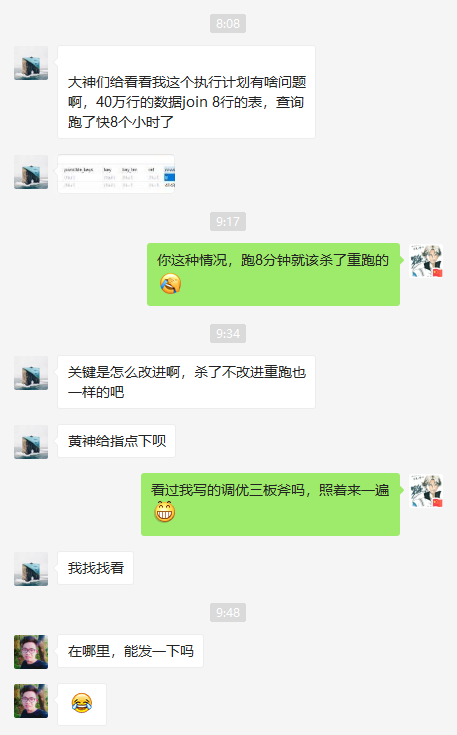Click the standalone tears-of-joy emoji message

(x=82, y=704)
